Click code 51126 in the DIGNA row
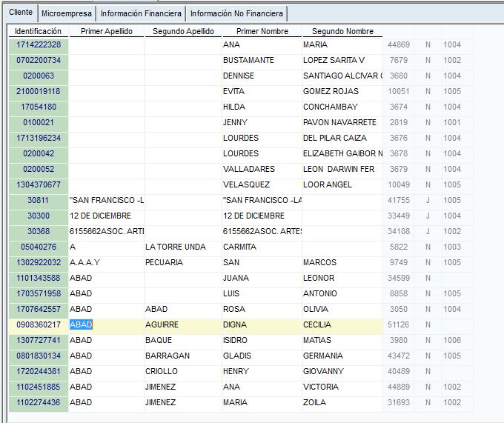This screenshot has height=423, width=504. (399, 325)
